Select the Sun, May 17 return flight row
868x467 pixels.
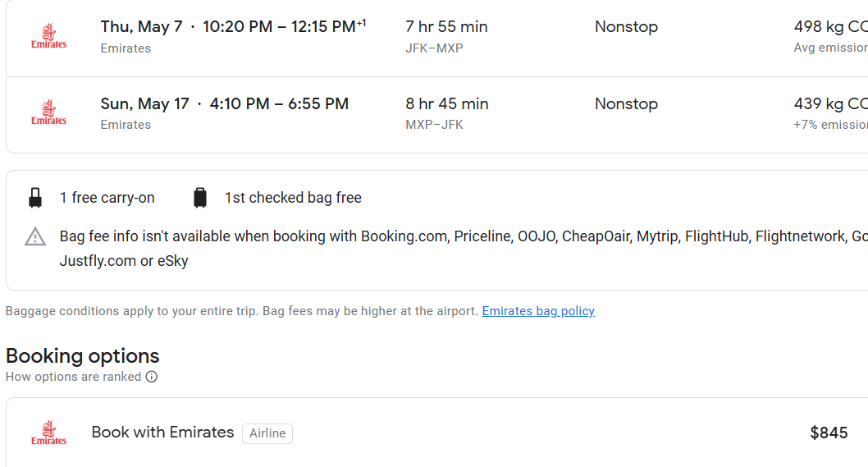224,104
